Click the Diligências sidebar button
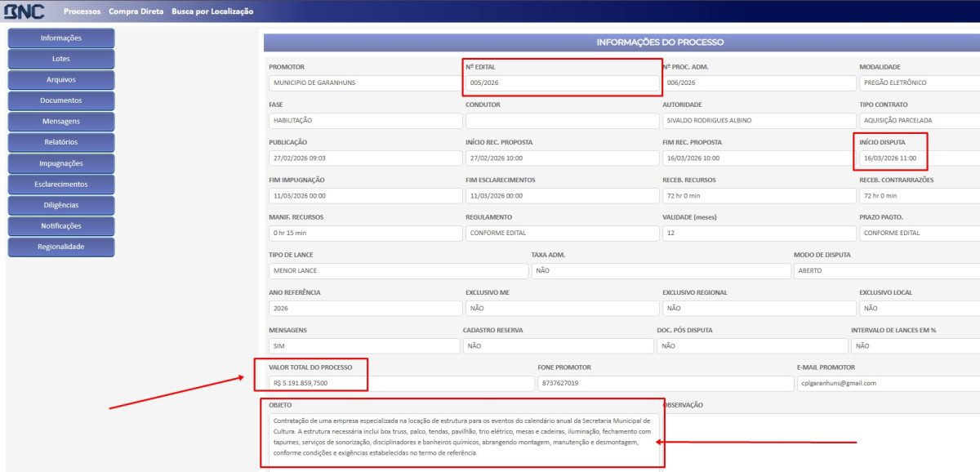The image size is (980, 472). pos(61,205)
